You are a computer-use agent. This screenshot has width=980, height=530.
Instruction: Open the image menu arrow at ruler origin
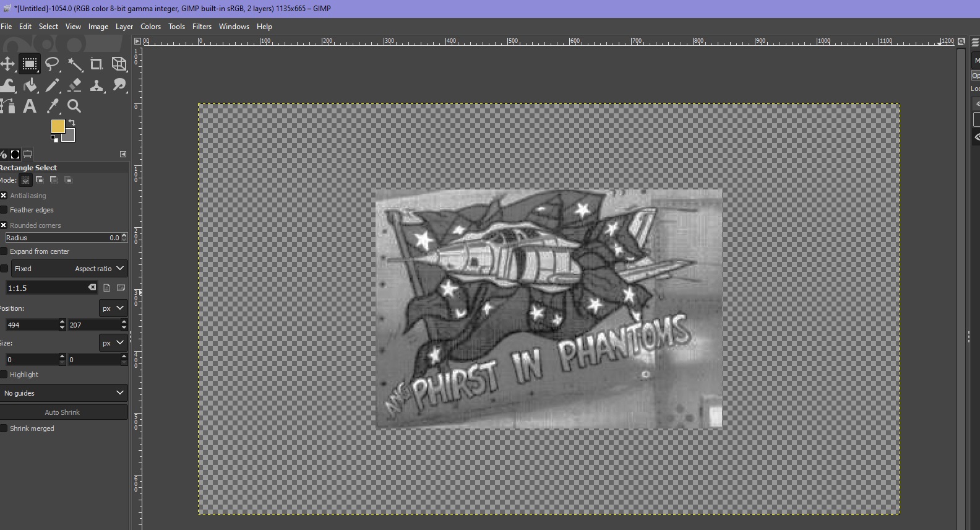coord(137,41)
